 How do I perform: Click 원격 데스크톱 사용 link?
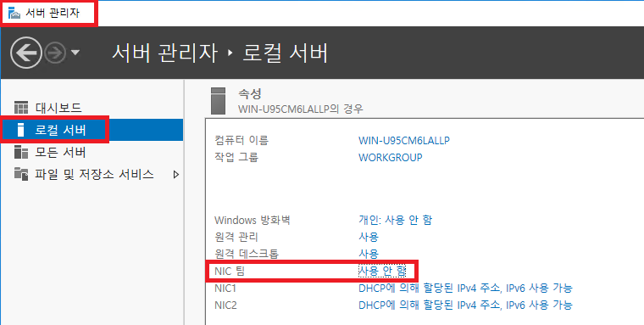369,254
